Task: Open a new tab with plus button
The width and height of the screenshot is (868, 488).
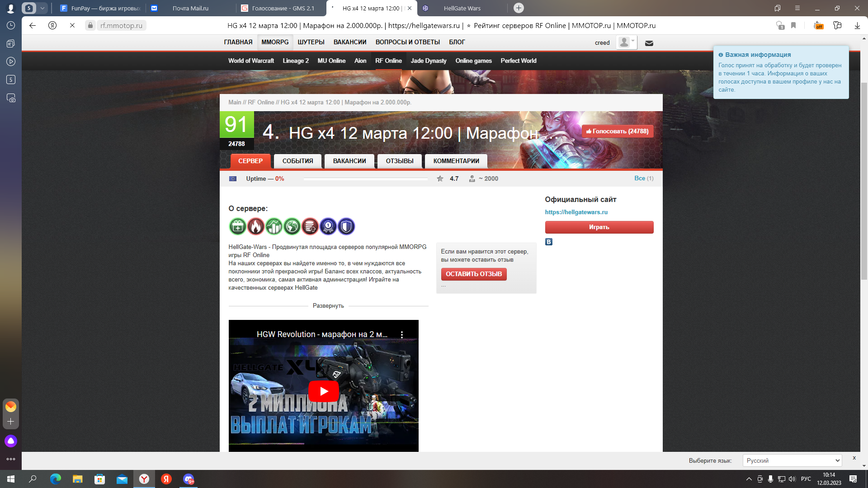Action: [519, 8]
